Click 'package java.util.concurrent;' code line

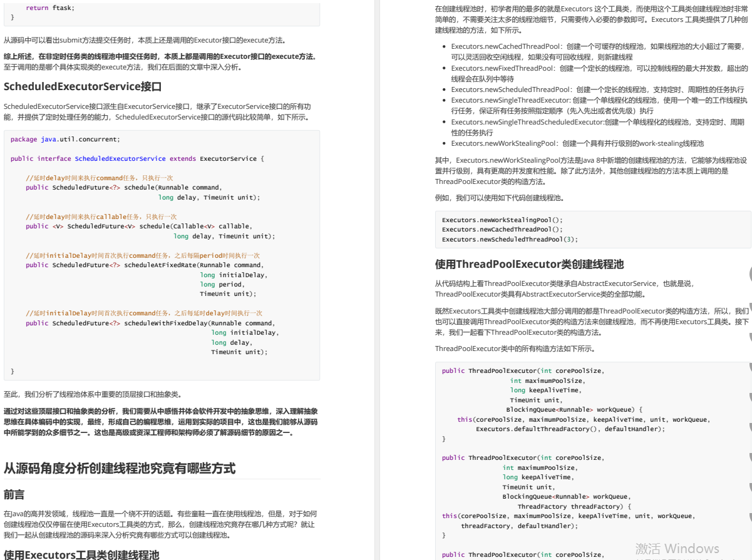click(x=65, y=139)
